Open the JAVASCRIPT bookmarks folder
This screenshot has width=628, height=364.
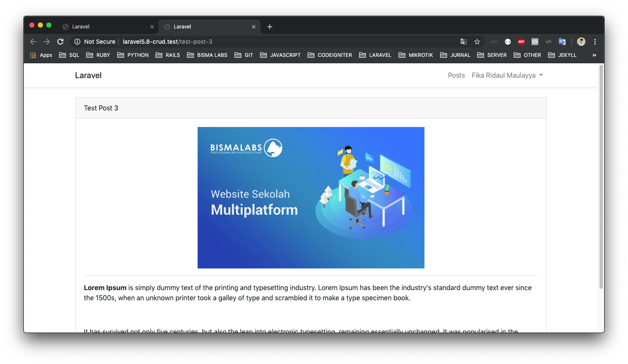pyautogui.click(x=280, y=55)
